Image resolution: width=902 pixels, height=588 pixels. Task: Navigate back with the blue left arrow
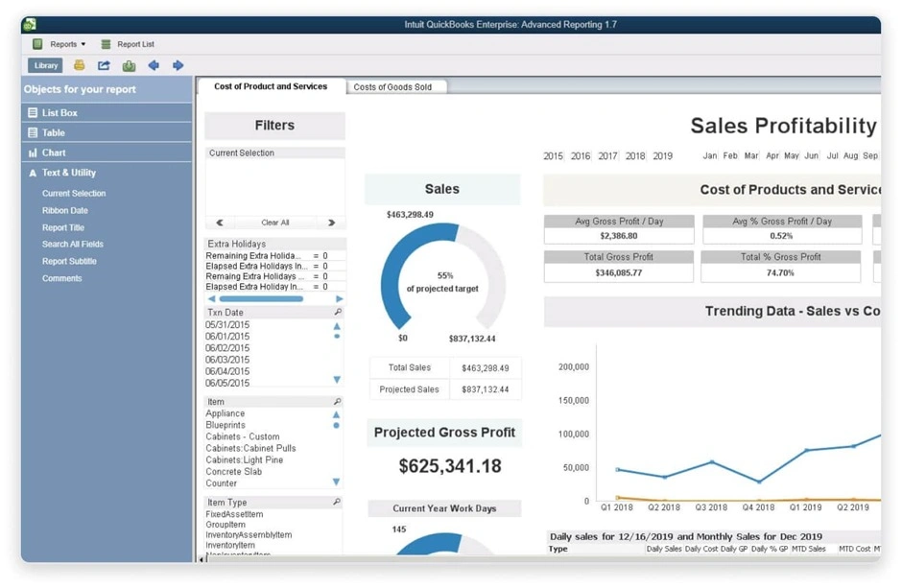pos(154,65)
